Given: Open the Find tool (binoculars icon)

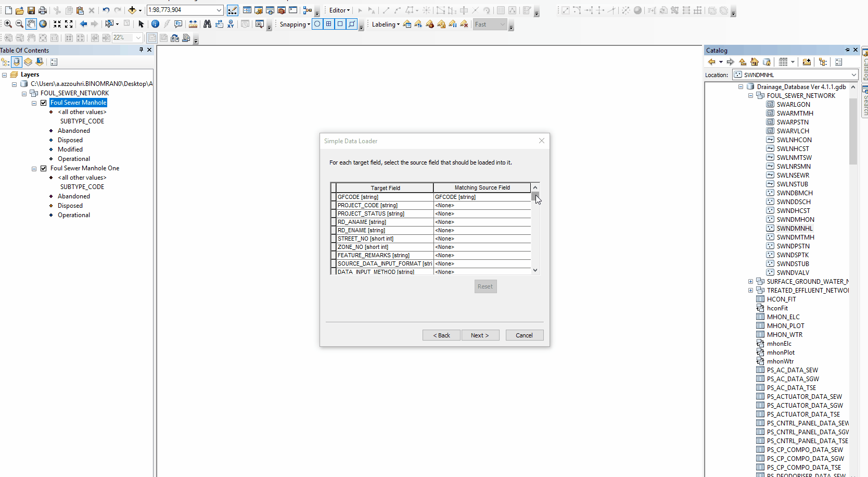Looking at the screenshot, I should point(207,24).
